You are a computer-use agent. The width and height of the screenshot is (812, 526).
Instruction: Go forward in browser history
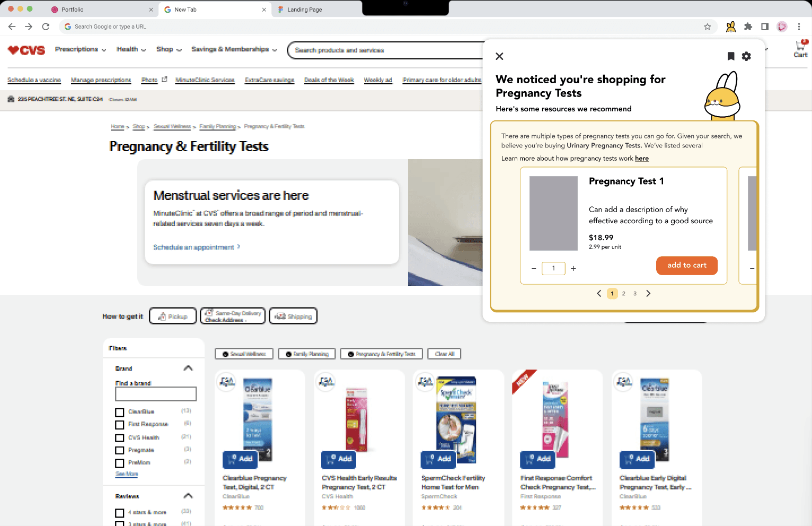(x=29, y=27)
